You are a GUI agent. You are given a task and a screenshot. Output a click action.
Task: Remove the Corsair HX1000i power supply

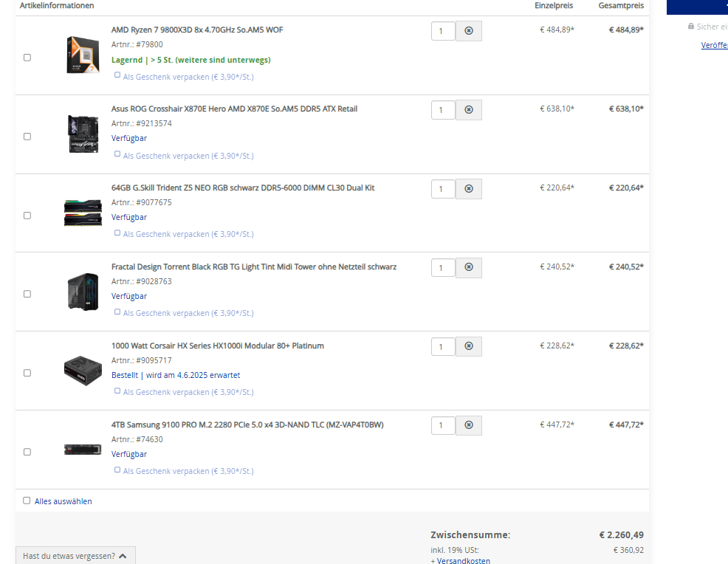tap(468, 345)
